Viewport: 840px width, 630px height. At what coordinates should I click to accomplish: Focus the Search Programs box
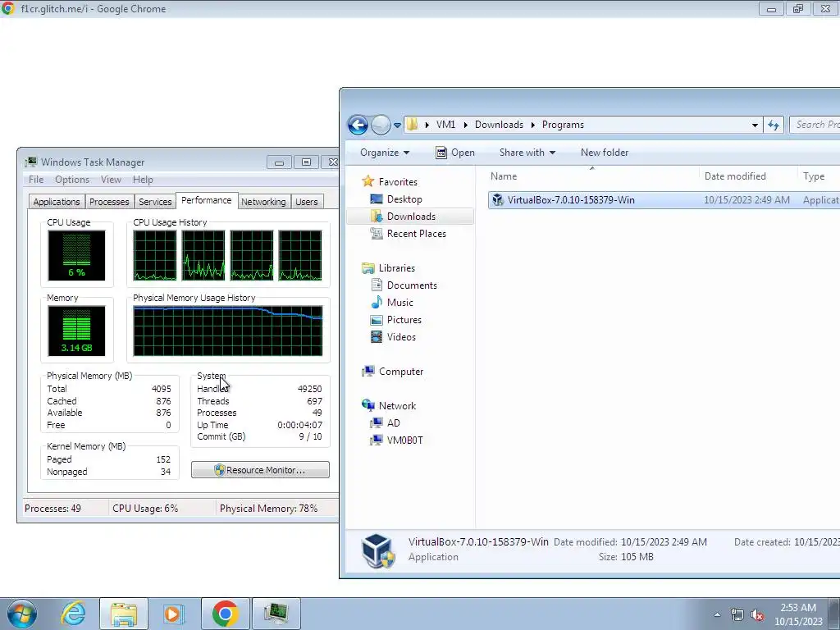[815, 125]
